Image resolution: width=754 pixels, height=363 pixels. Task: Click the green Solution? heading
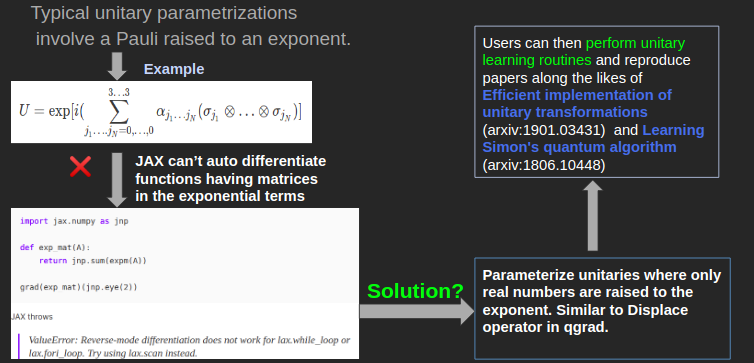click(415, 291)
